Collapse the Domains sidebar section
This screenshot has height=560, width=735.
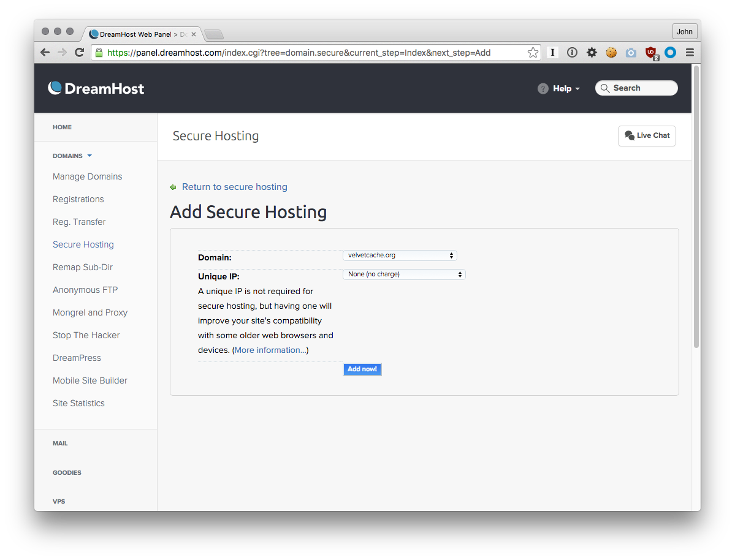point(72,156)
